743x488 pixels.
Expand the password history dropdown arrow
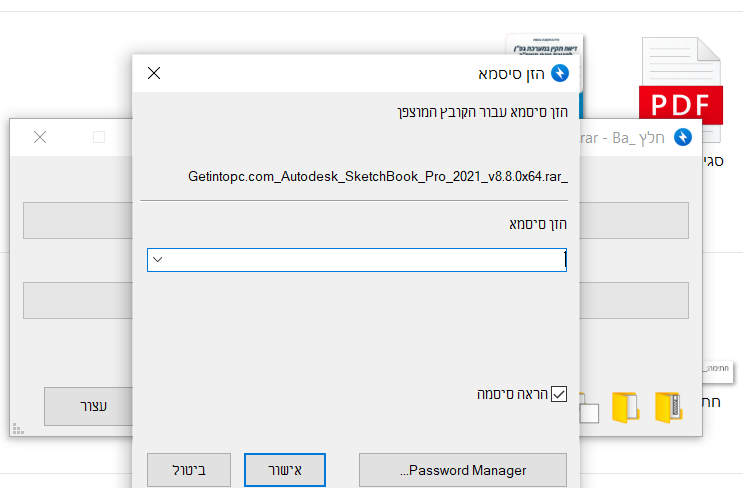pyautogui.click(x=156, y=260)
